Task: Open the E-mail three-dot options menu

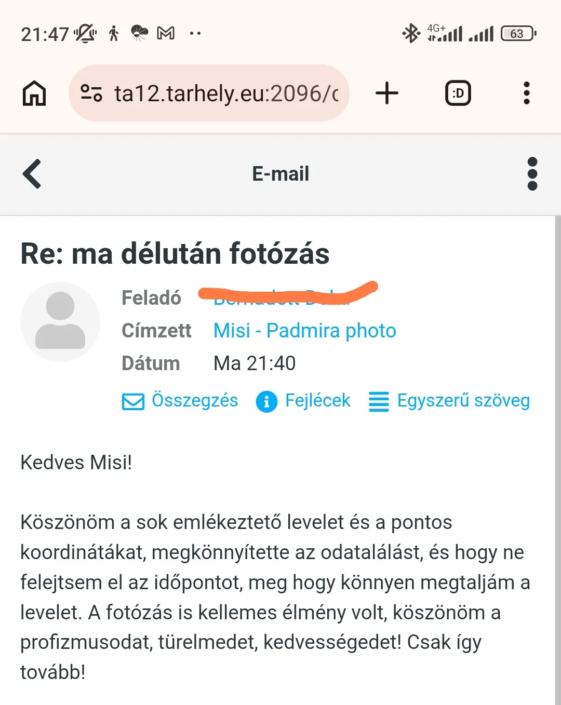Action: pyautogui.click(x=532, y=174)
